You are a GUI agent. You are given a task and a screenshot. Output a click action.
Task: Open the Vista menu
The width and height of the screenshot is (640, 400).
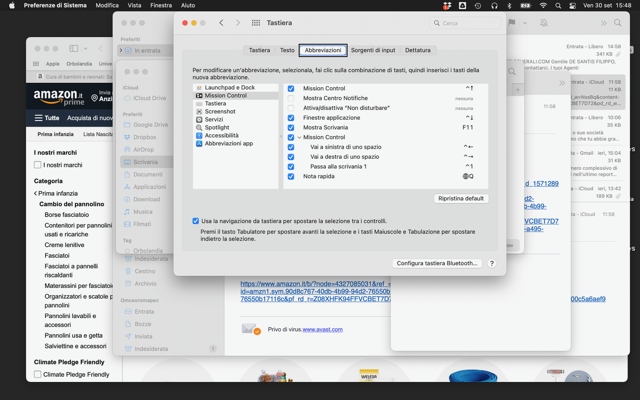134,5
